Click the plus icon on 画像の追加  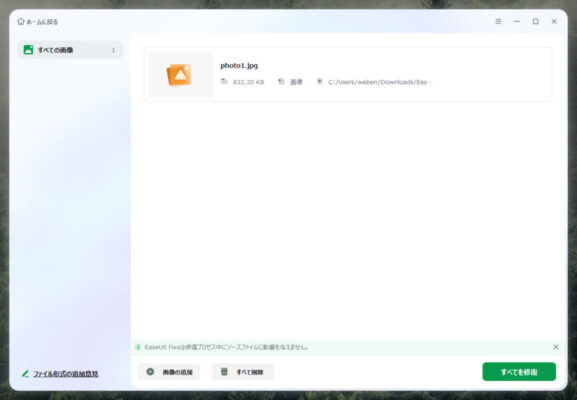(150, 372)
